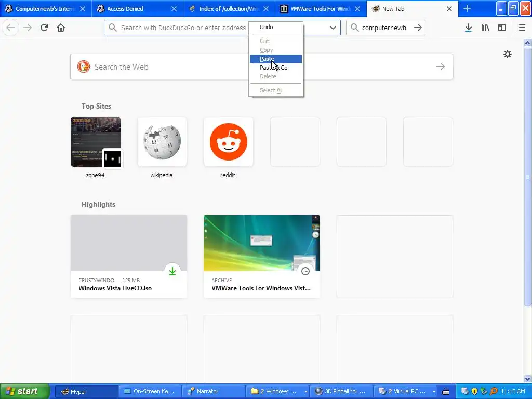Click the Highlights section heading

(x=98, y=204)
